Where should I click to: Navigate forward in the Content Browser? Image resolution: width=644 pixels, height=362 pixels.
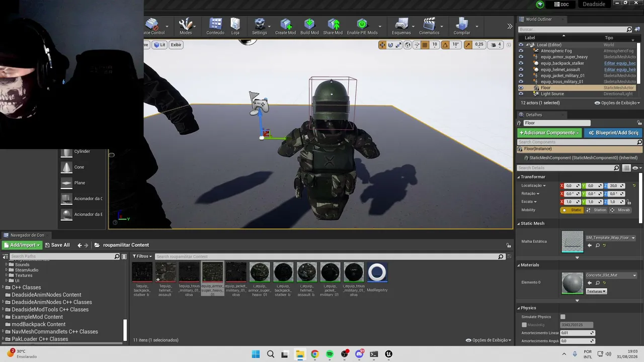point(87,245)
